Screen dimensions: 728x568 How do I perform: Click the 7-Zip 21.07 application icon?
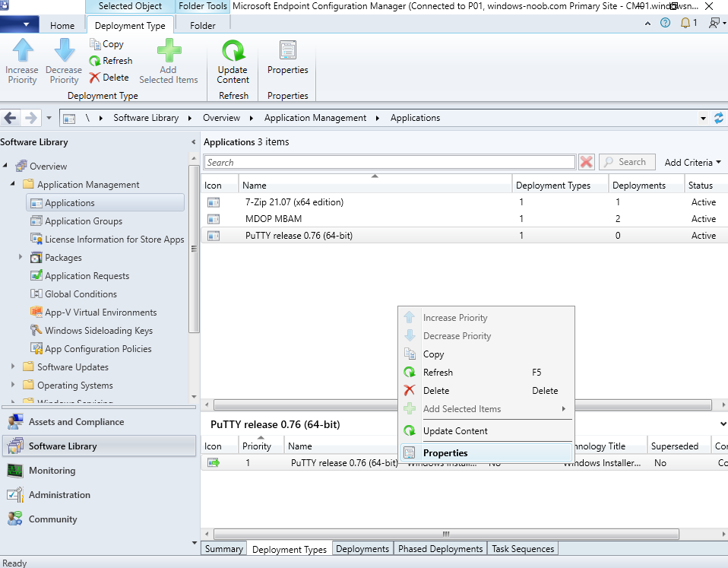click(x=214, y=202)
